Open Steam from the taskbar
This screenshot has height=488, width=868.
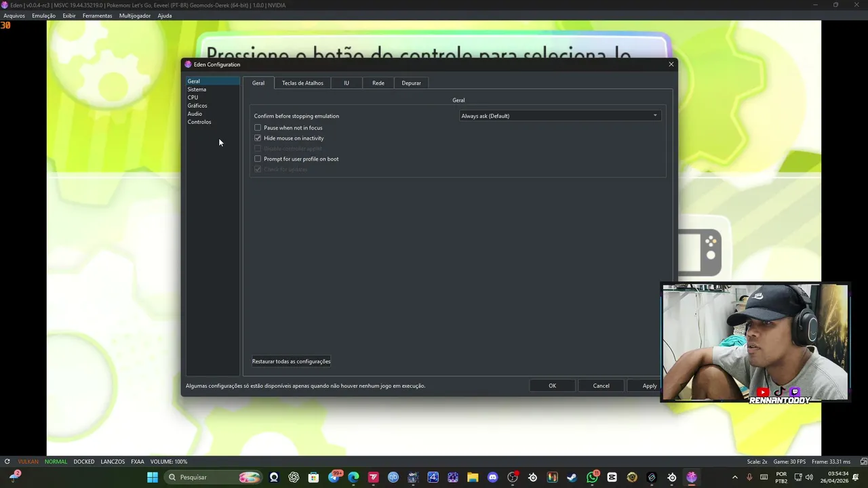tap(572, 477)
